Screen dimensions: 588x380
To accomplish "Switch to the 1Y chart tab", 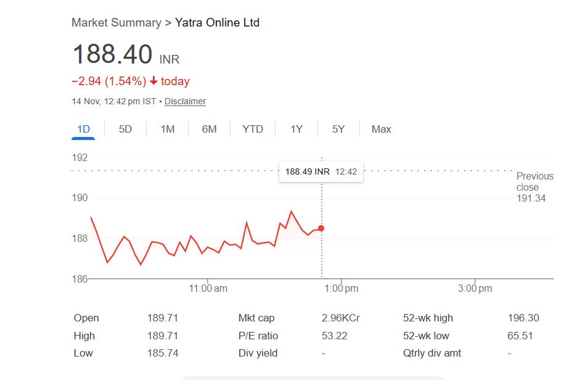I will (x=296, y=129).
